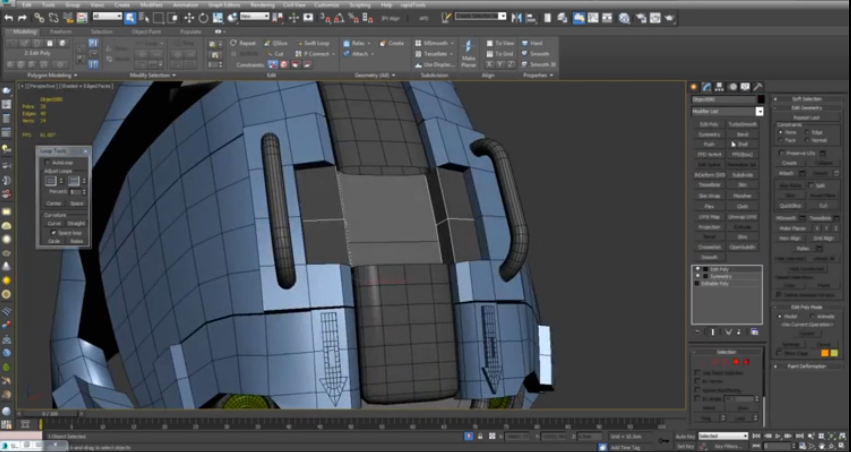Click Configure Modifier Sets icon below stack
Screen dimensions: 851x452
click(754, 332)
